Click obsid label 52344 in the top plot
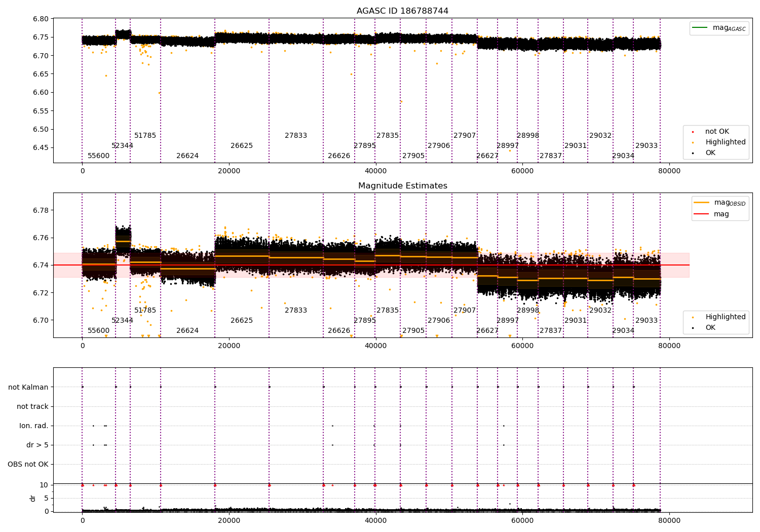 click(x=122, y=146)
